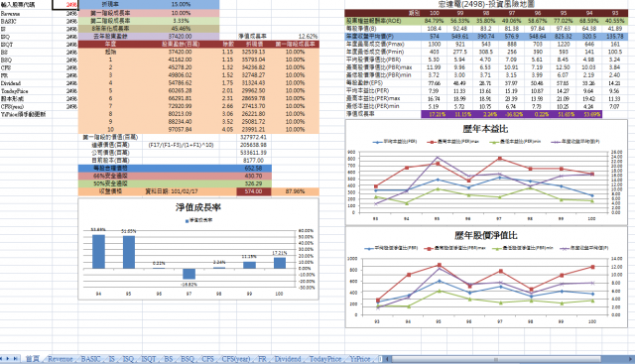Open the ISQT sheet tab

click(x=149, y=359)
